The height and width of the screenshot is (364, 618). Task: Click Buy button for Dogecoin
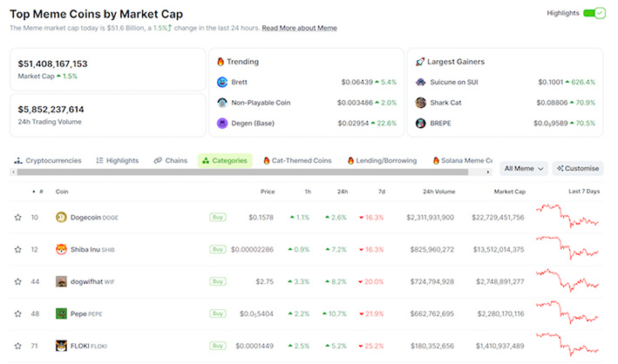coord(218,217)
